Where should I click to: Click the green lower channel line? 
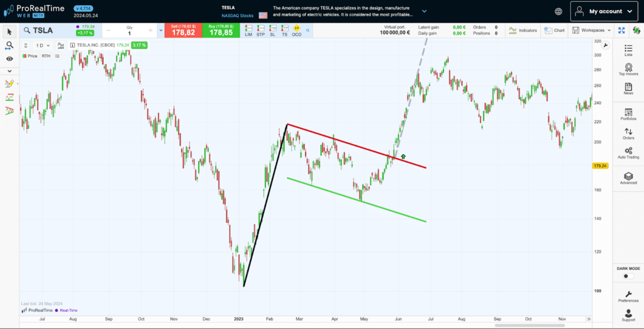tap(357, 199)
